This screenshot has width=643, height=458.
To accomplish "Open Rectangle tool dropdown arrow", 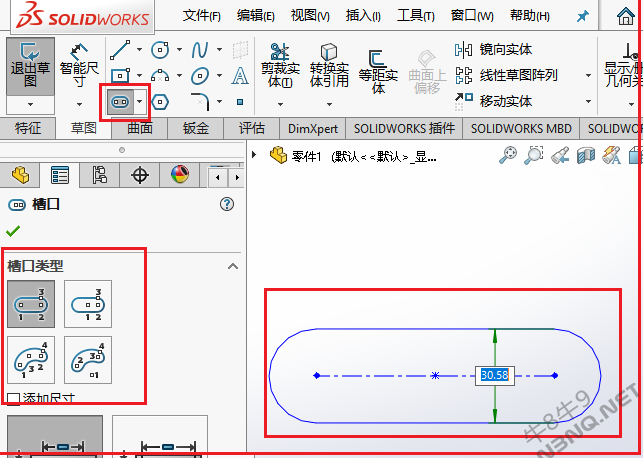I will [139, 75].
